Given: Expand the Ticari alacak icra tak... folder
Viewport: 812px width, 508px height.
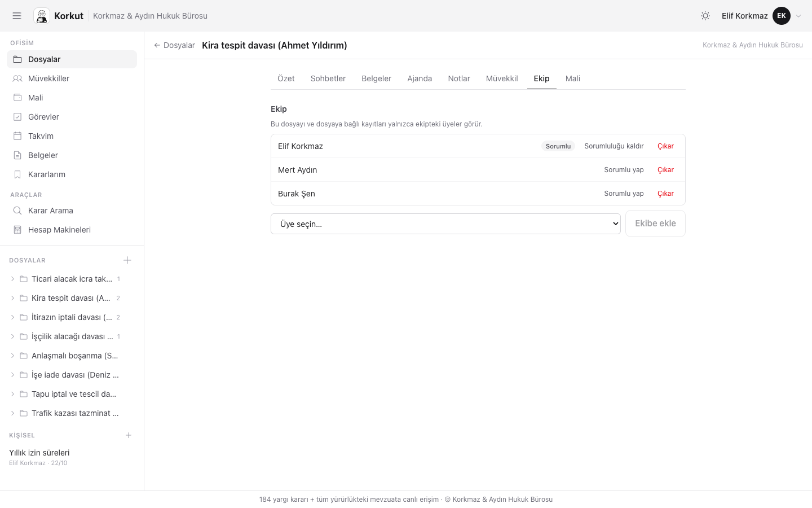Looking at the screenshot, I should 12,279.
